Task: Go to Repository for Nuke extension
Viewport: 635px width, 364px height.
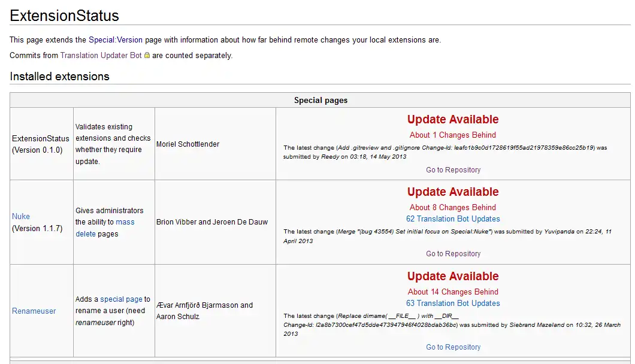Action: pos(453,254)
